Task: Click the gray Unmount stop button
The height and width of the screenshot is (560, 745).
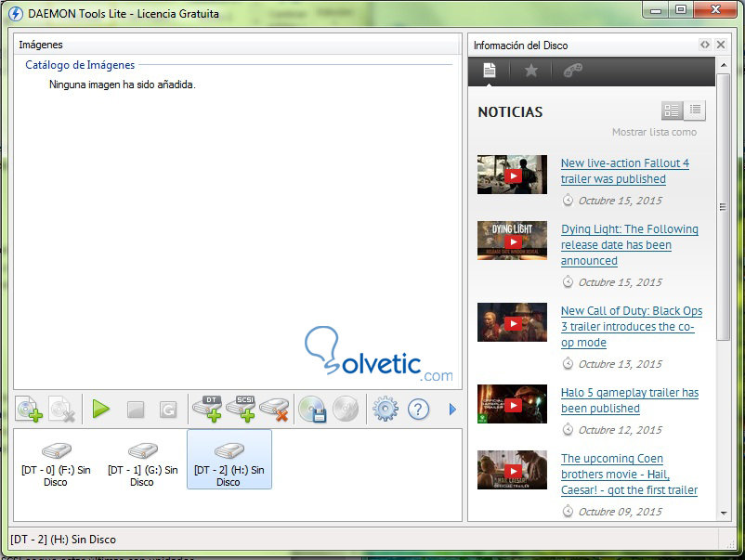Action: 136,410
